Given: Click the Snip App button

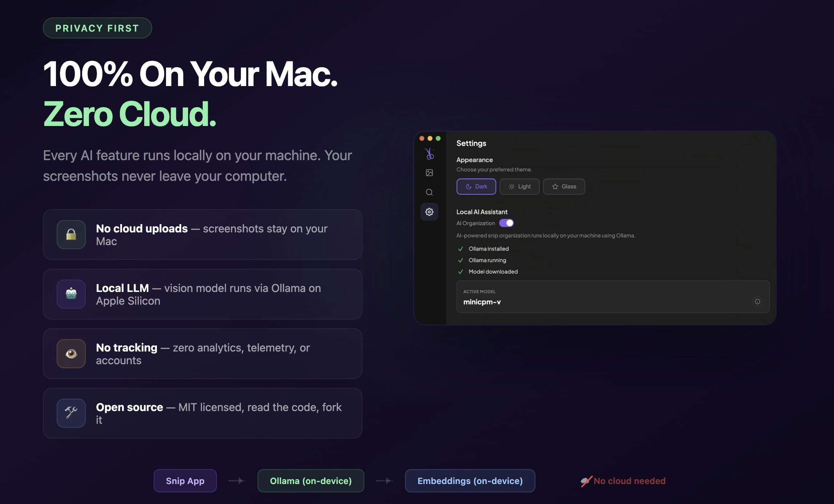Looking at the screenshot, I should 185,481.
